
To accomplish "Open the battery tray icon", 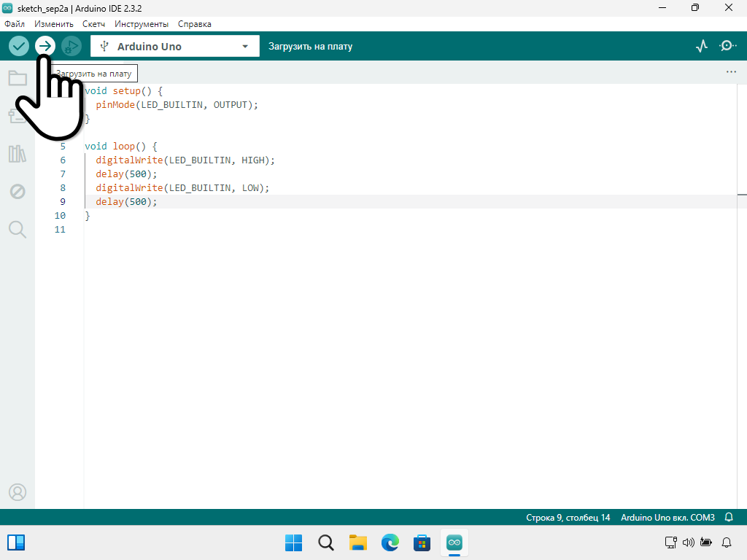I will [706, 542].
